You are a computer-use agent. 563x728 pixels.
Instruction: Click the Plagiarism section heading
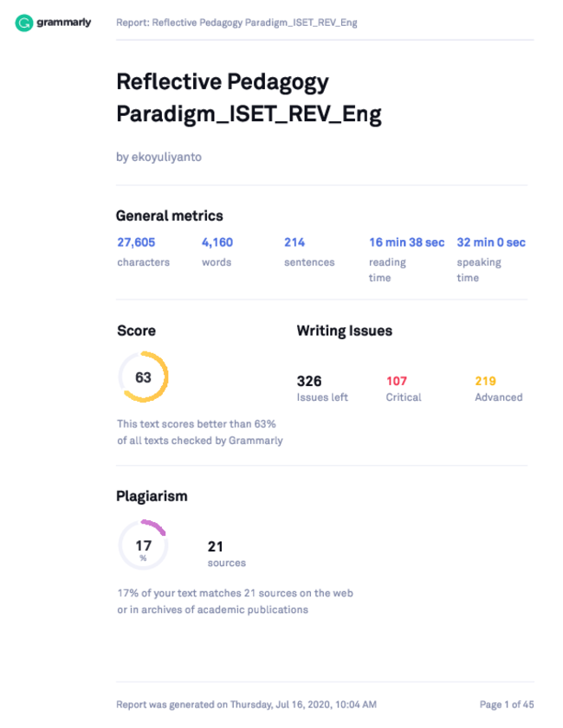click(152, 496)
